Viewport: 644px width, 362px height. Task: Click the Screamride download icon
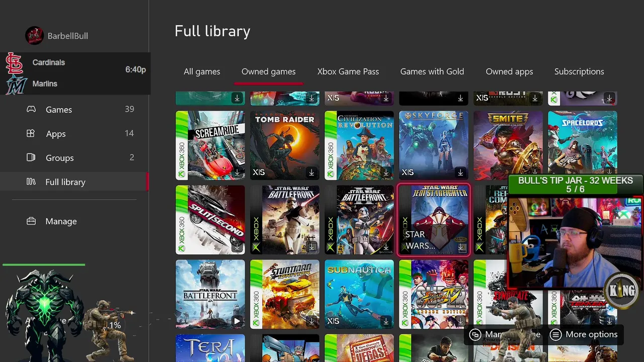coord(237,172)
